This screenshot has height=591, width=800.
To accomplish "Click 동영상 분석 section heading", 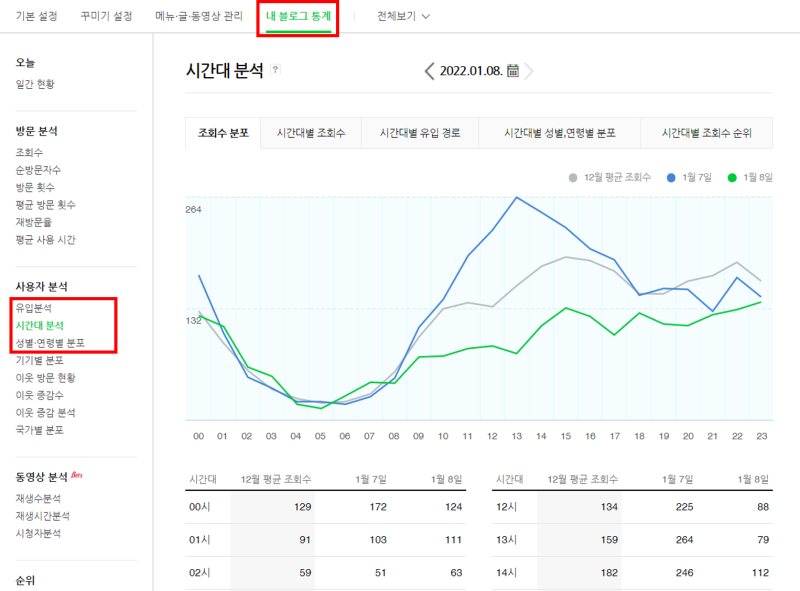I will point(41,477).
